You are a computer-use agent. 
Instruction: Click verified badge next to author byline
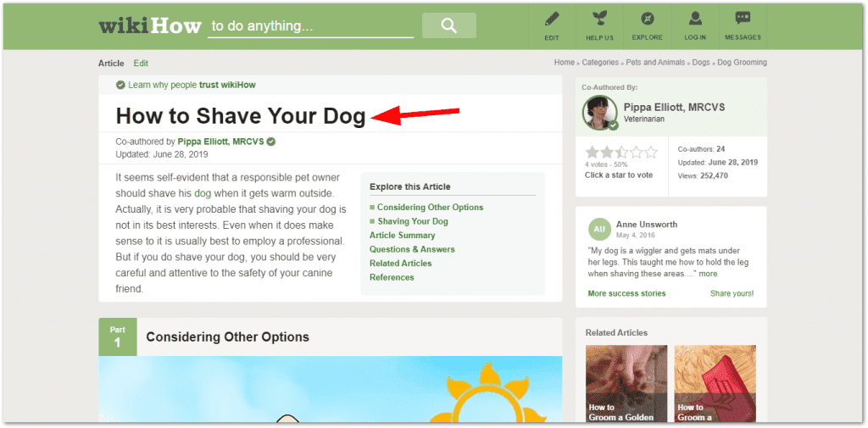[270, 142]
